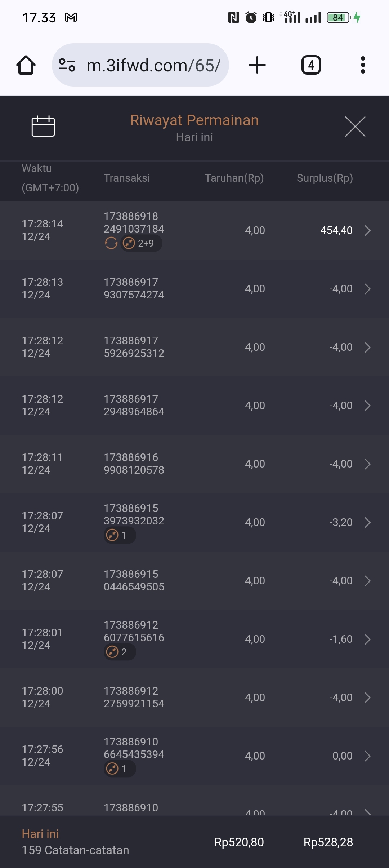This screenshot has height=868, width=389.
Task: Tap the badge labeled 2 on 17:28:01 row
Action: coord(120,652)
